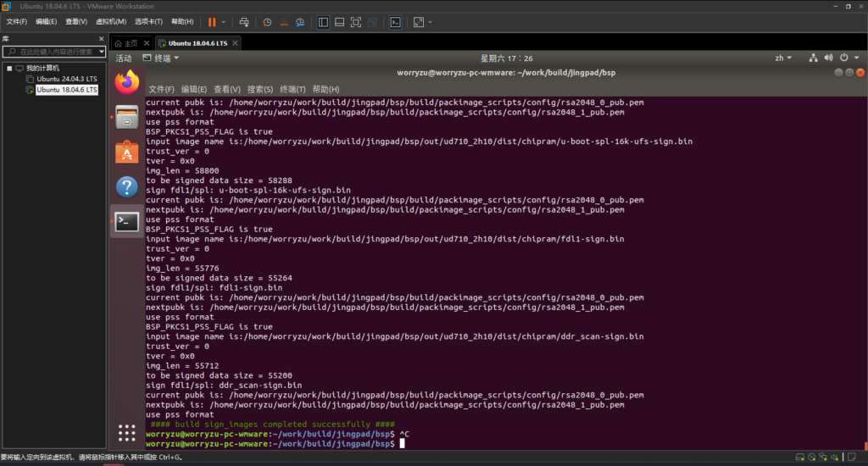Viewport: 868px width, 466px height.
Task: Take a snapshot using the clock icon
Action: (x=268, y=21)
